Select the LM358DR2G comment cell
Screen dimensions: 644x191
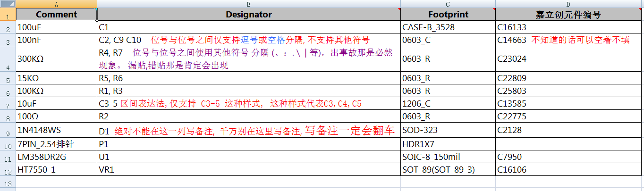56,157
